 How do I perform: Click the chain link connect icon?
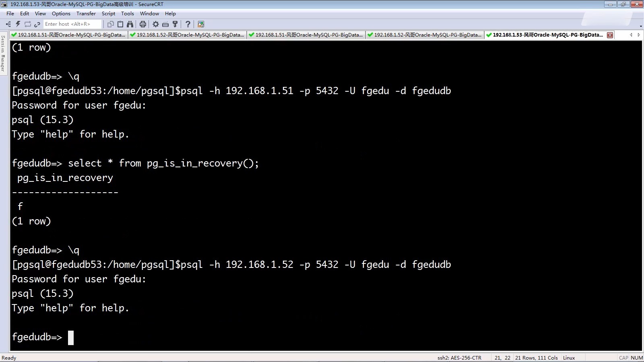click(x=37, y=24)
